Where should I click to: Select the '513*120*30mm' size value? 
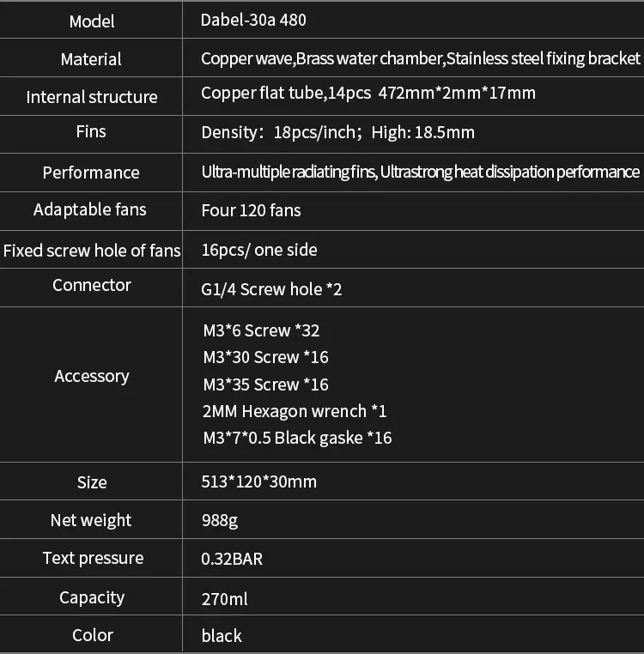click(x=258, y=481)
